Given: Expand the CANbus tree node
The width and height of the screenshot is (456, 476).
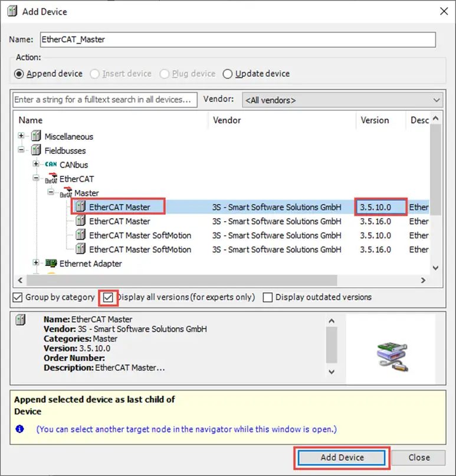Looking at the screenshot, I should (x=36, y=164).
